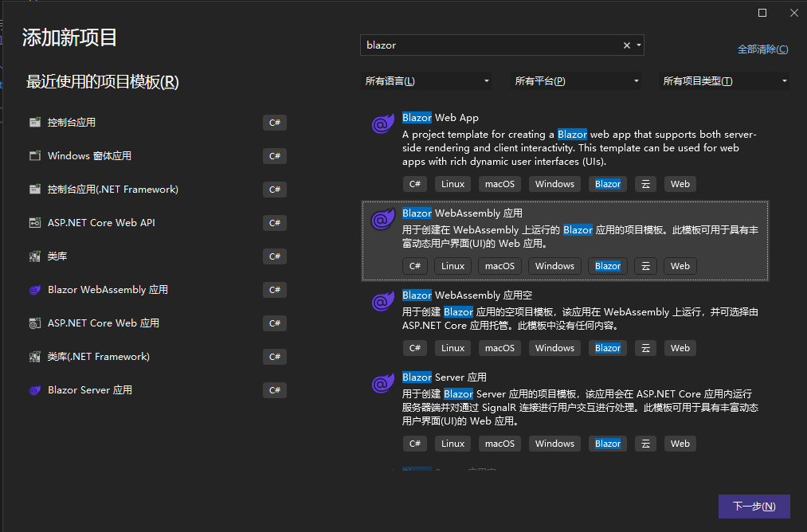Click the C# tag under Blazor WebAssembly 应用 result
This screenshot has width=807, height=532.
[x=415, y=266]
